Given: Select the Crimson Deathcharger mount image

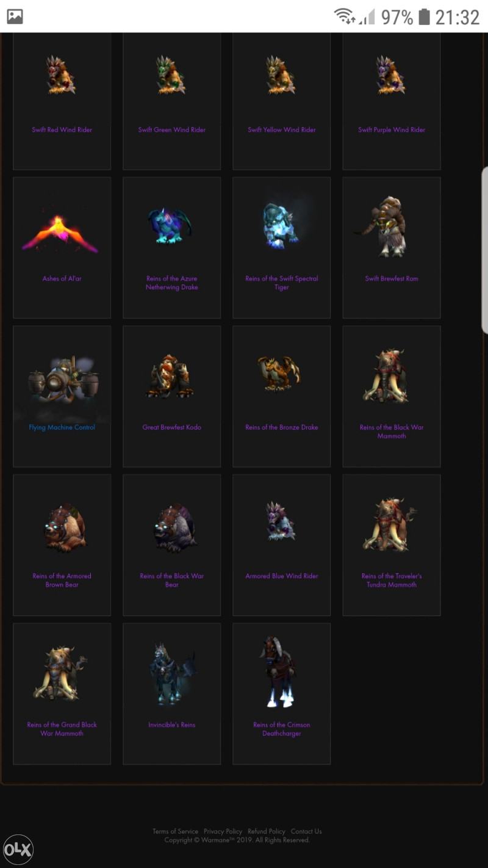Looking at the screenshot, I should 279,671.
